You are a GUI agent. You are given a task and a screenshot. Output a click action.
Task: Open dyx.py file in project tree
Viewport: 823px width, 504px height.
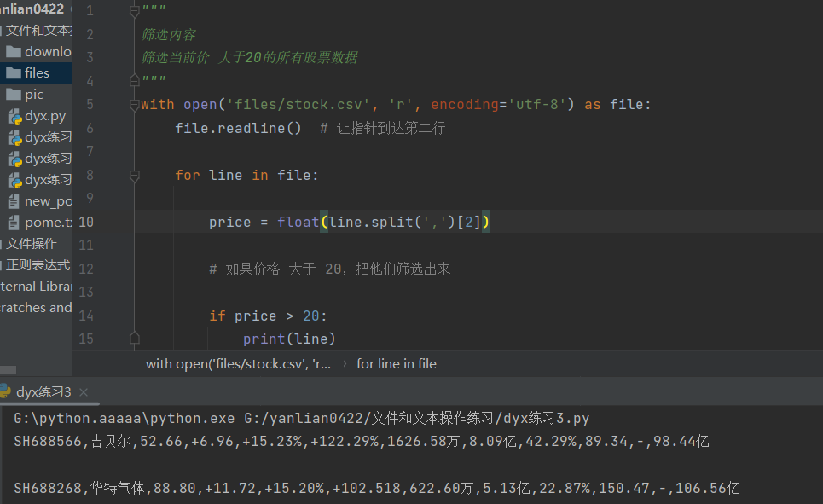click(x=45, y=116)
